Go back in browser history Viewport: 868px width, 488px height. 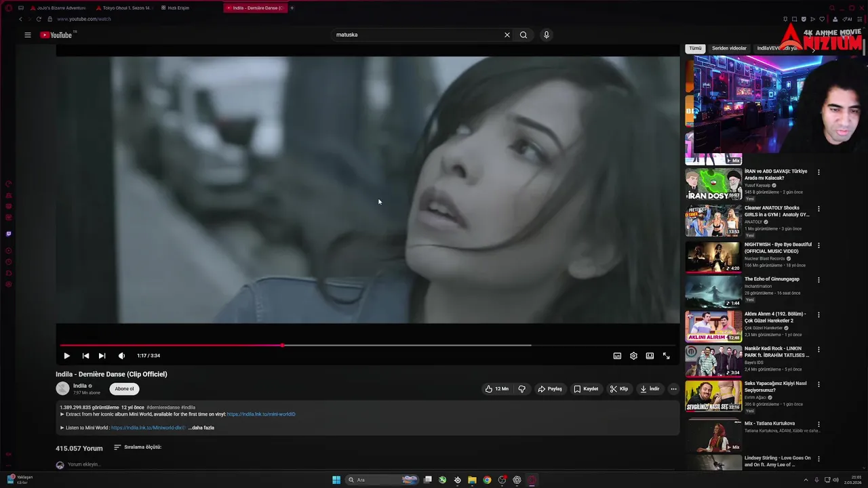[x=20, y=19]
